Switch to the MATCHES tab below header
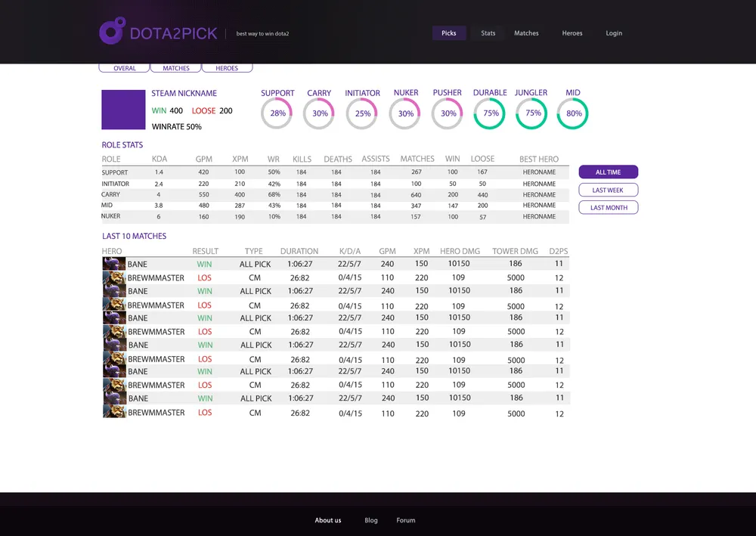 click(176, 68)
